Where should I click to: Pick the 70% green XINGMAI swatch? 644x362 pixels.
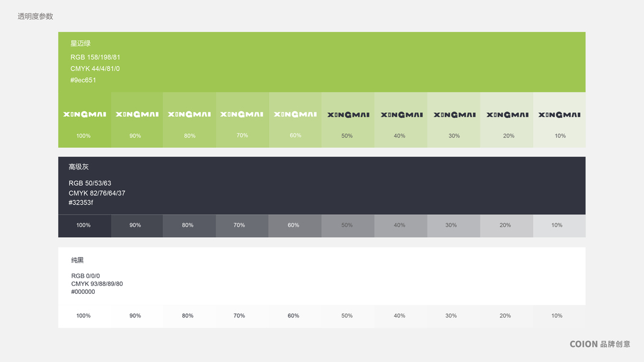point(242,120)
